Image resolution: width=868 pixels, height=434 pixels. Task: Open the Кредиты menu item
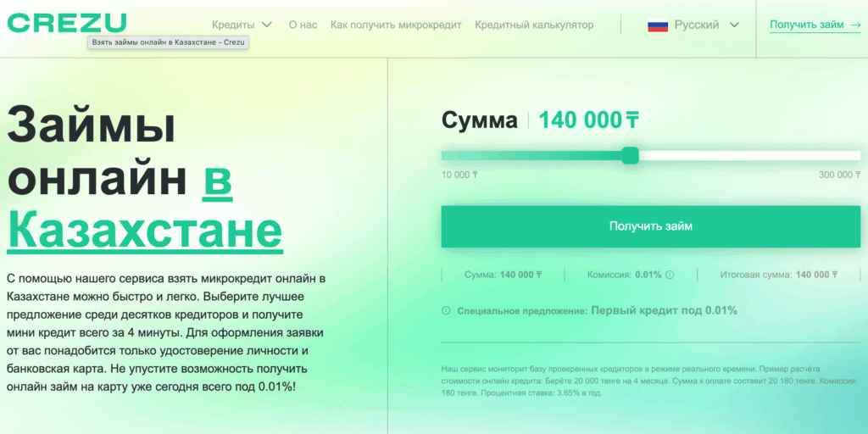click(x=233, y=25)
